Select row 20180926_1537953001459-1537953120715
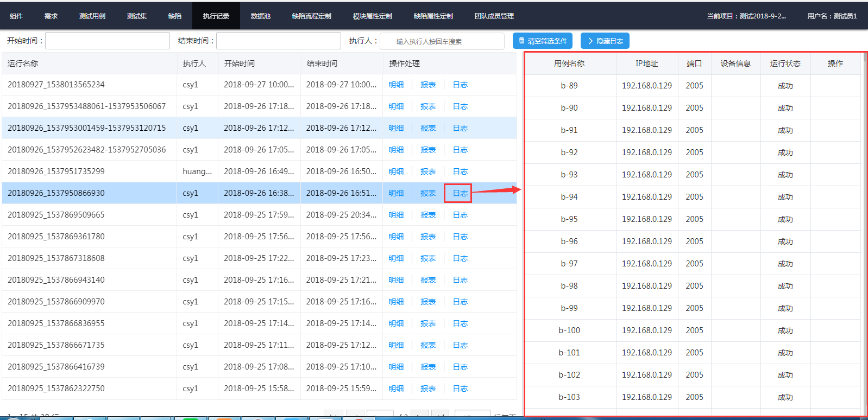Screen dimensions: 868x420 [87, 128]
